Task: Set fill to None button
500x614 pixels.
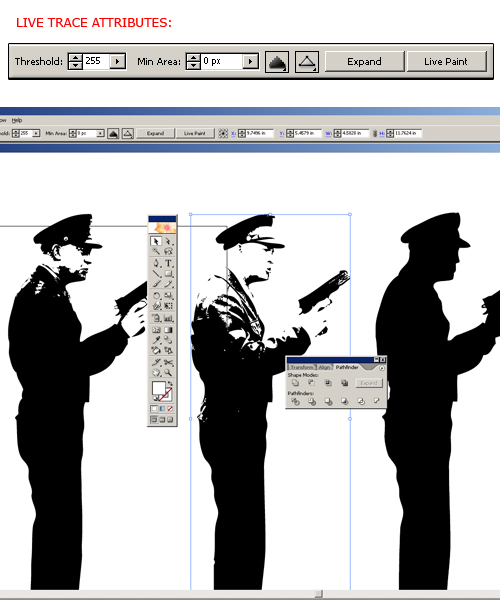Action: point(170,408)
